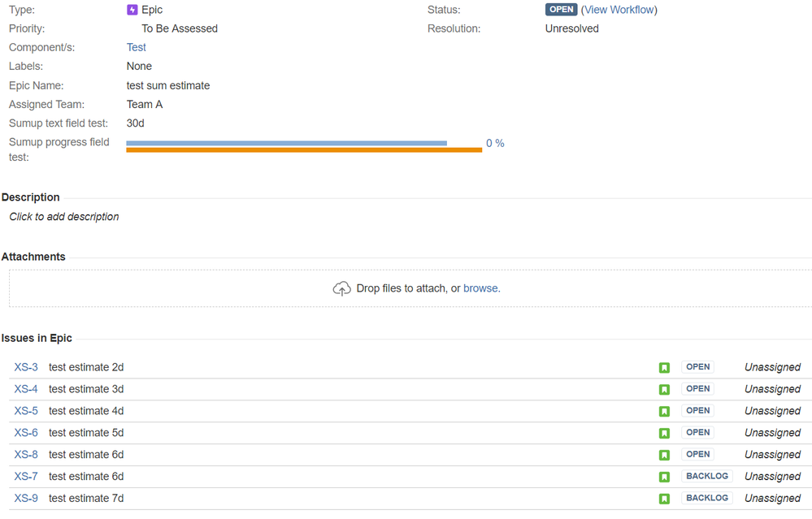Viewport: 812px width, 519px height.
Task: Click the green story icon next to XS-5
Action: [x=664, y=411]
